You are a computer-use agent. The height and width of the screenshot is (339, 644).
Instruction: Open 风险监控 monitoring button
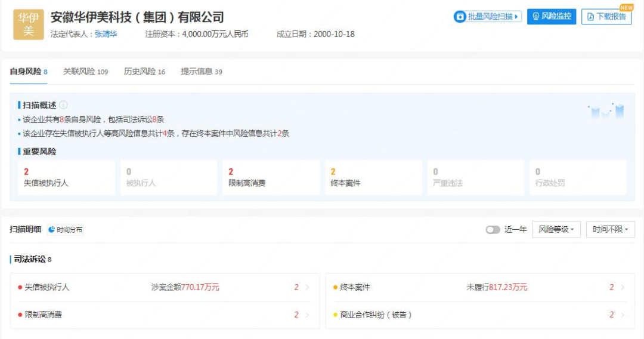coord(551,17)
